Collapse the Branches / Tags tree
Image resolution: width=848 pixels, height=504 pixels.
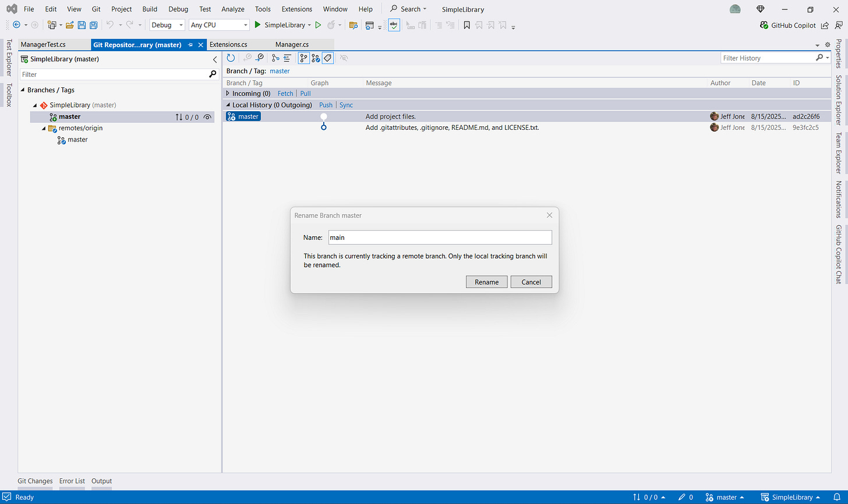click(23, 90)
